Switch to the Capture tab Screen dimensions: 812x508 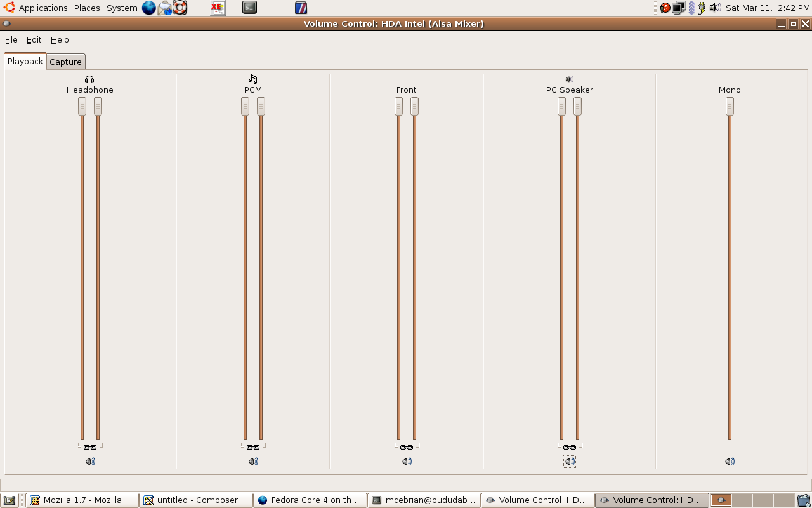[x=65, y=62]
